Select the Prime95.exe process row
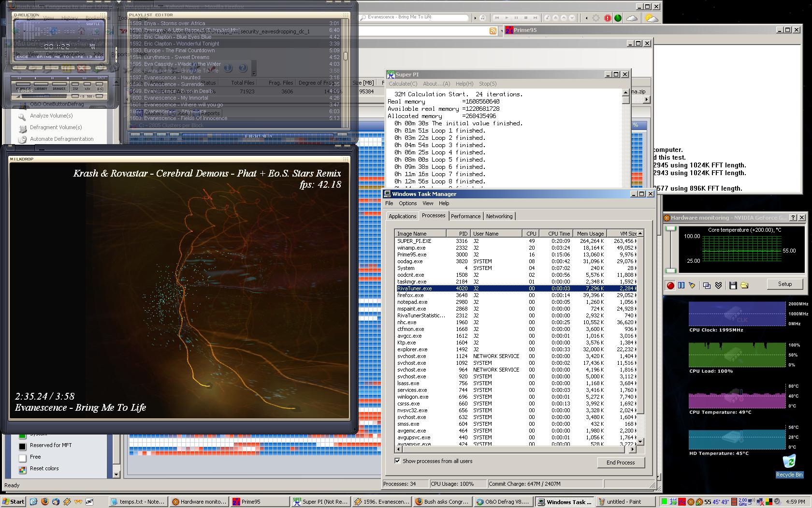812x508 pixels. click(x=516, y=254)
